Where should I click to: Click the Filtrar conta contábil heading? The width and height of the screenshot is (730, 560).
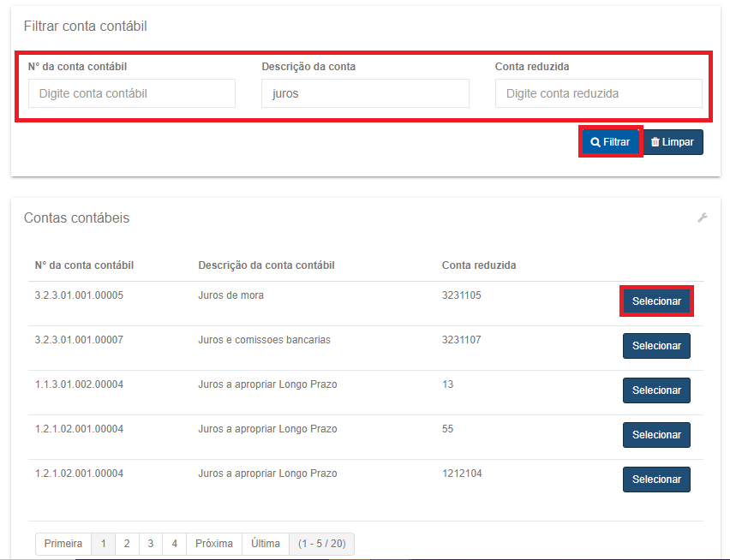click(85, 26)
